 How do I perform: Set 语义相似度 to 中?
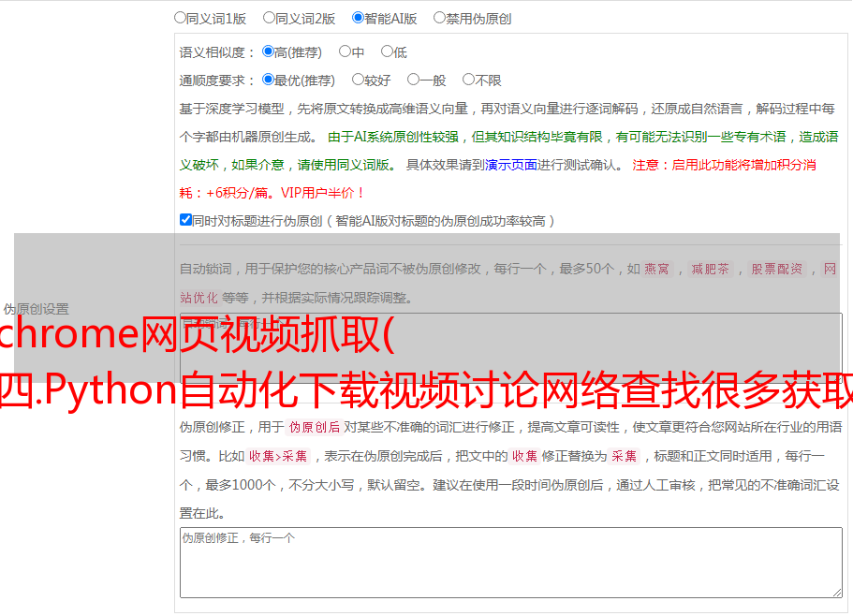coord(345,51)
